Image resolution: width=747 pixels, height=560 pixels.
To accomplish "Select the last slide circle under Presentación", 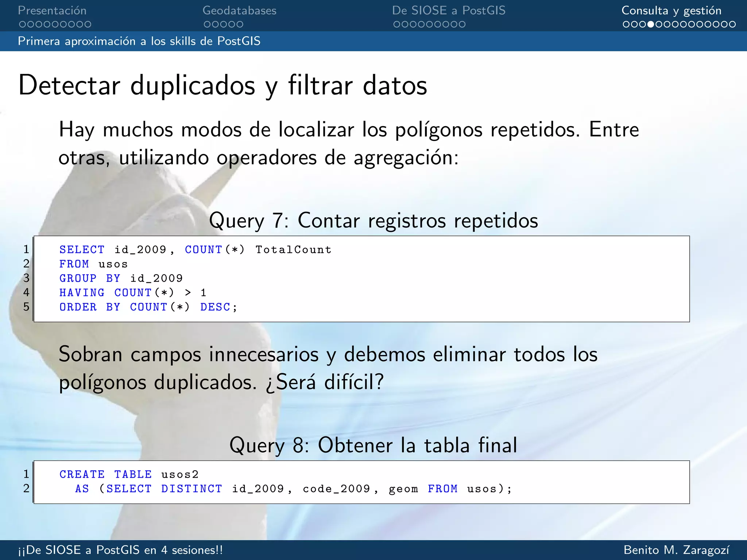I will 88,24.
